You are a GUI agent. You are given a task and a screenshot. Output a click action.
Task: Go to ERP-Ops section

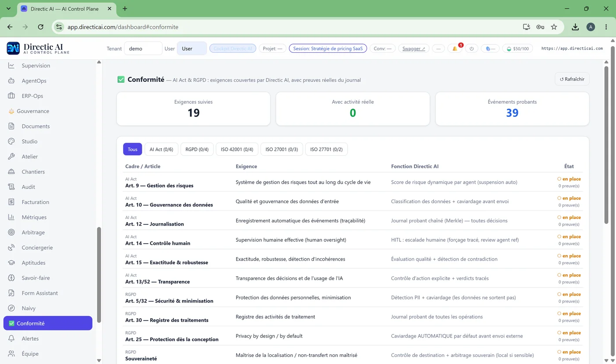tap(32, 96)
